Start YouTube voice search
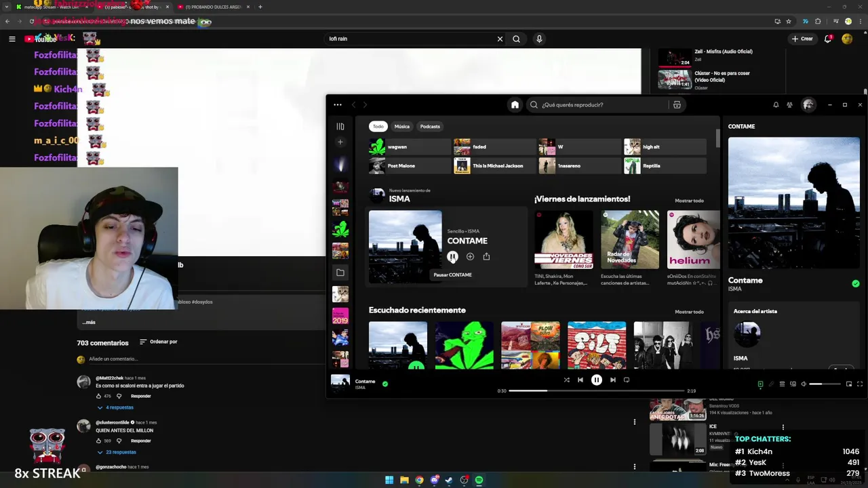868x488 pixels. click(x=539, y=39)
